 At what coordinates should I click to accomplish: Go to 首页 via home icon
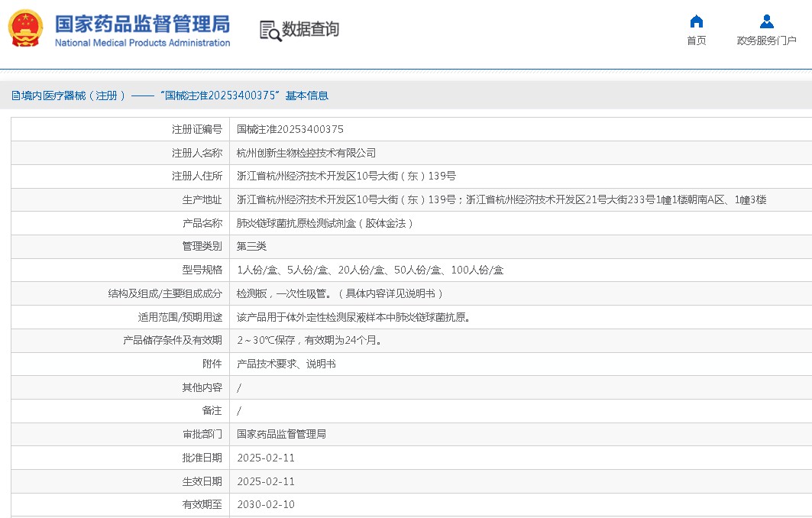697,21
